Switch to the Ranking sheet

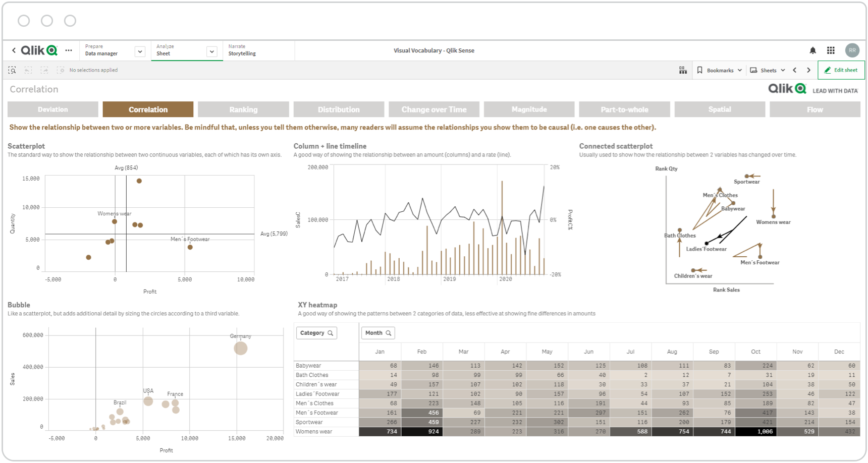click(x=243, y=109)
